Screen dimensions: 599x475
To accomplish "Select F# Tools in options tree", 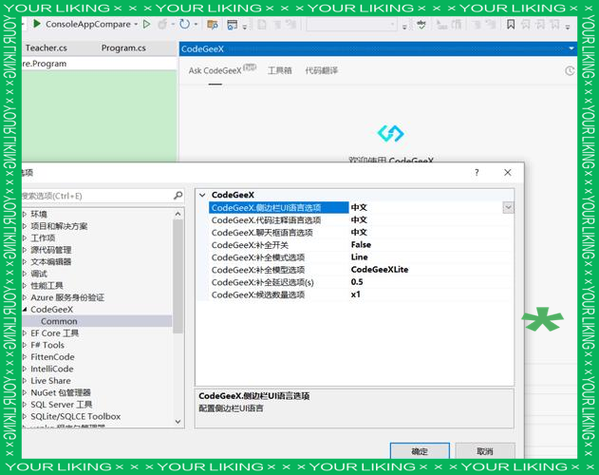I will [x=47, y=345].
